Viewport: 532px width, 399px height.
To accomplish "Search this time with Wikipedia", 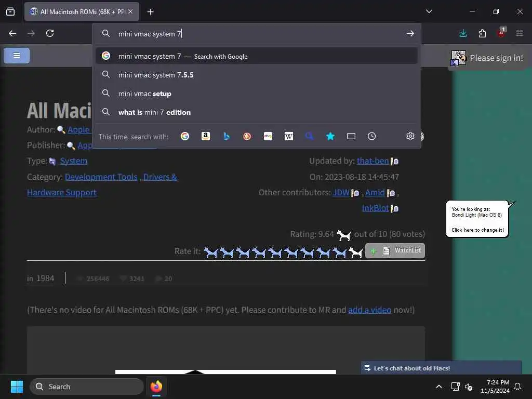I will tap(289, 136).
